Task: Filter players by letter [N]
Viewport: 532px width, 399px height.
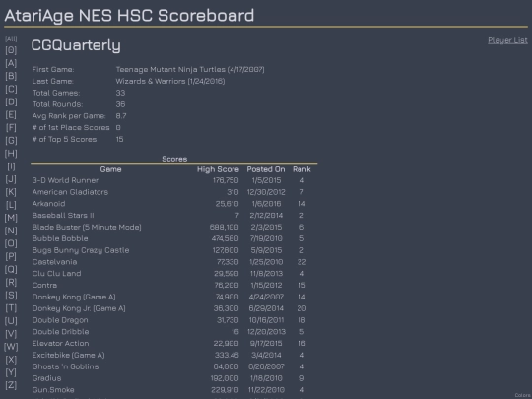Action: tap(11, 231)
